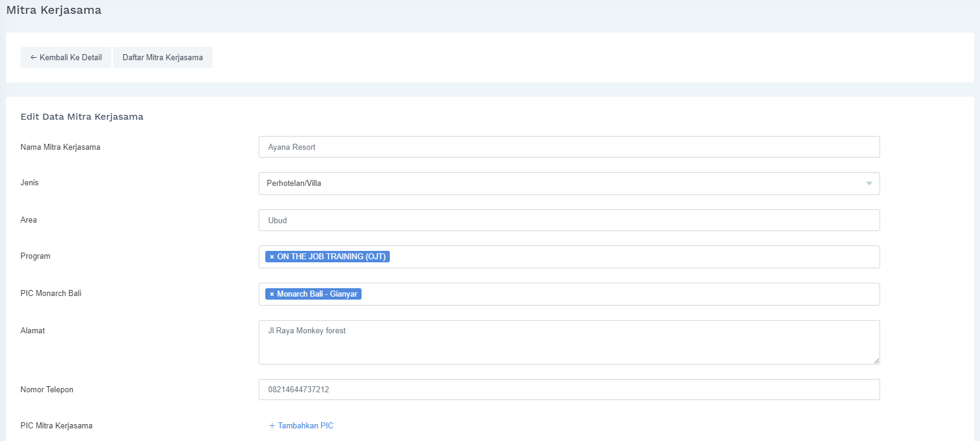The height and width of the screenshot is (441, 980).
Task: Open Daftar Mitra Kerjasama list
Action: (162, 58)
